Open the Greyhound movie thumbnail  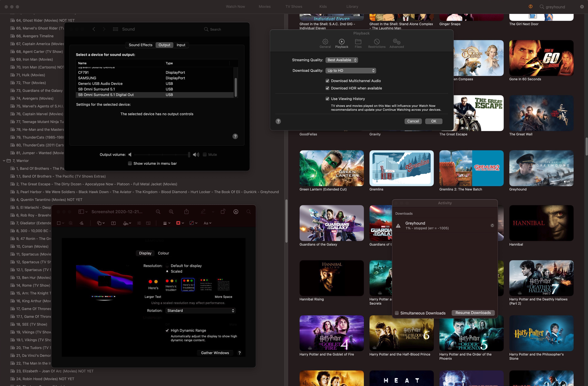click(x=541, y=168)
